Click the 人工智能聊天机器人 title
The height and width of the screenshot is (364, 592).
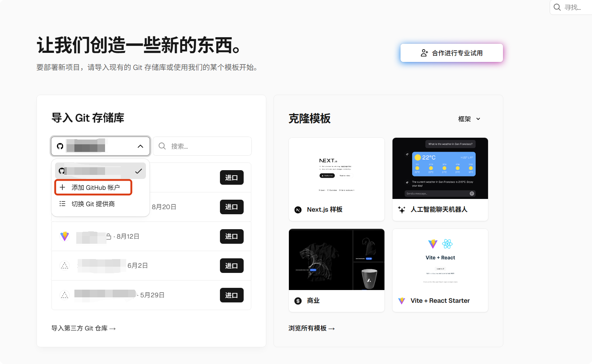[439, 210]
